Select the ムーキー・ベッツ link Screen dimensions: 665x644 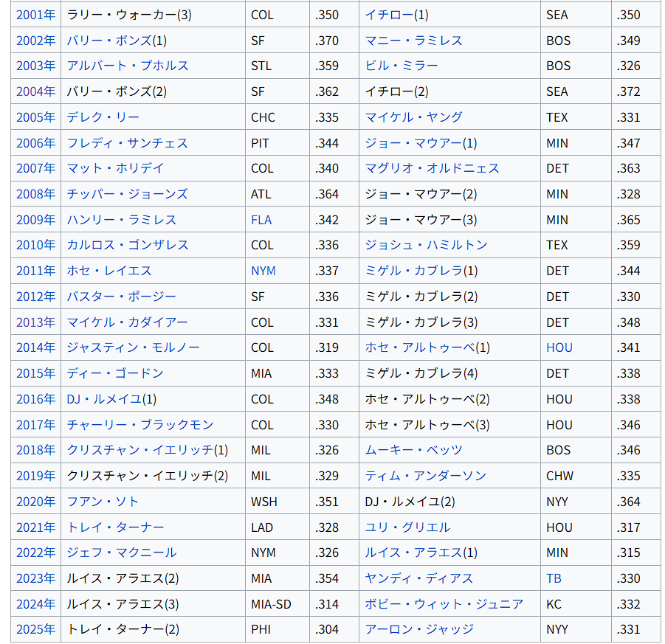click(413, 450)
